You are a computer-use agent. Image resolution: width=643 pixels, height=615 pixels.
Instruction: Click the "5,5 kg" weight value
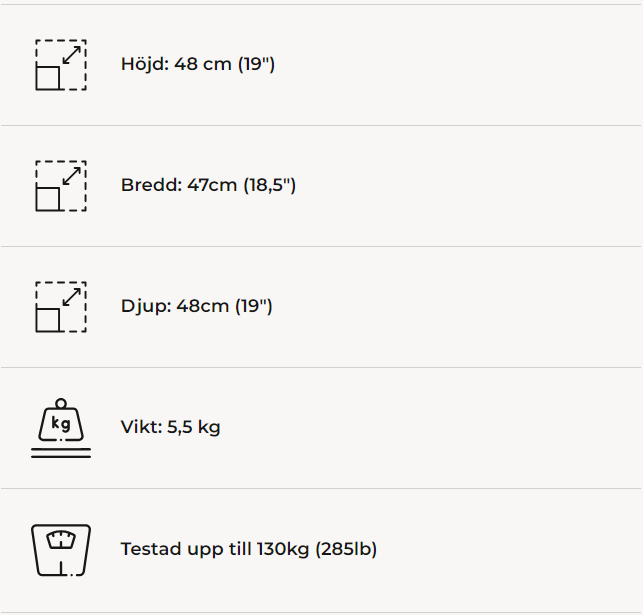pyautogui.click(x=194, y=428)
